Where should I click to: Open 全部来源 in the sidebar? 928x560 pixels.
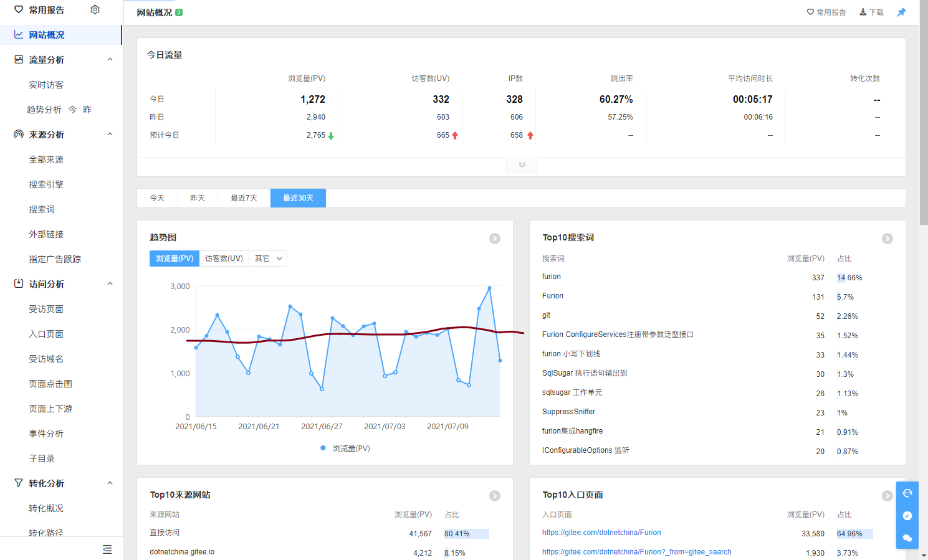[46, 159]
